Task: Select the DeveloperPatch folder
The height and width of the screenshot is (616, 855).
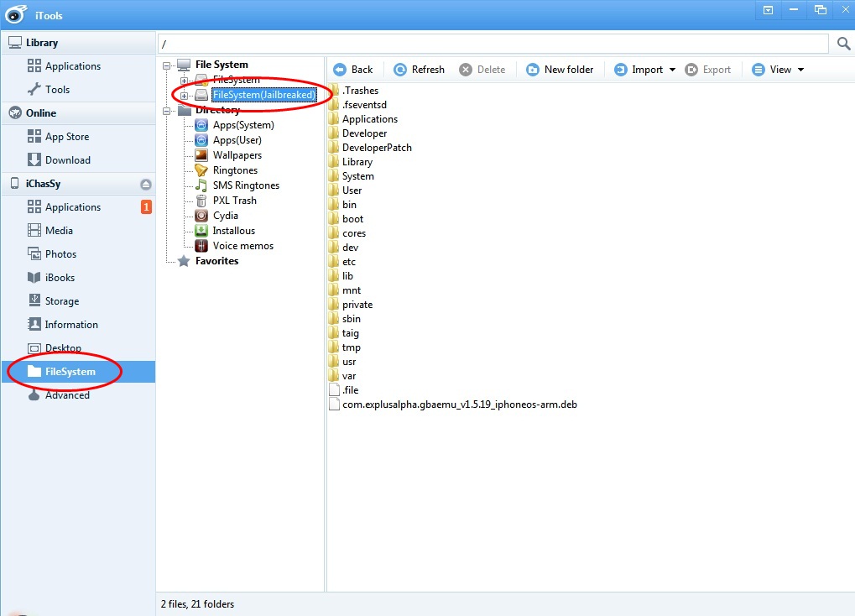Action: (371, 148)
